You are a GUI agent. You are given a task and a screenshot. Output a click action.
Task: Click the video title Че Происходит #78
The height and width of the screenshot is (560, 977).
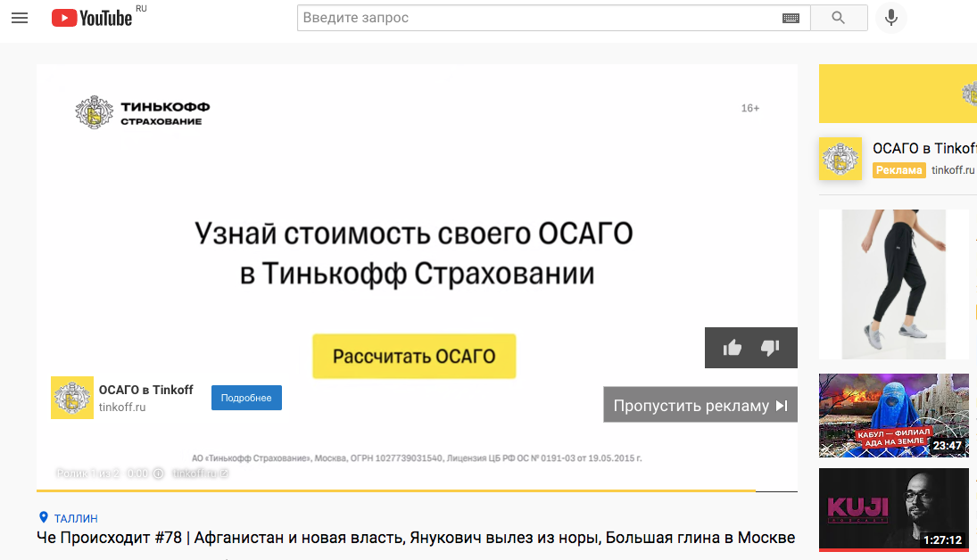point(416,538)
